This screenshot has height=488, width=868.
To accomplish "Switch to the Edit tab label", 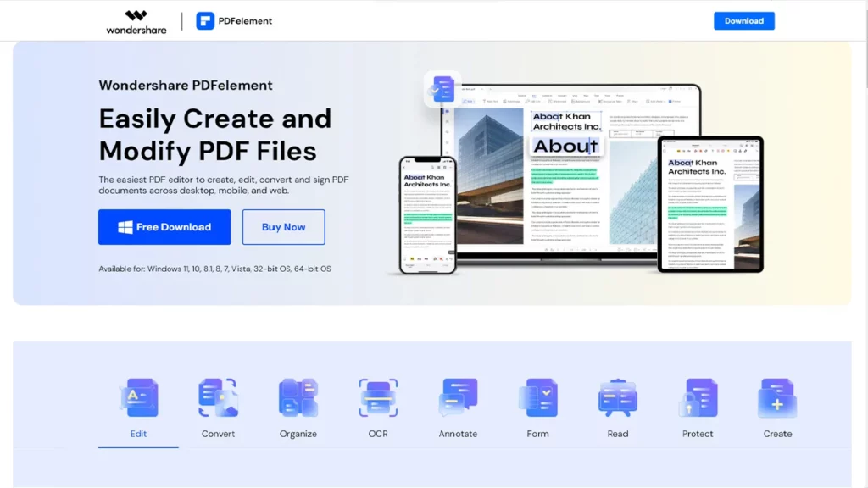I will 138,434.
